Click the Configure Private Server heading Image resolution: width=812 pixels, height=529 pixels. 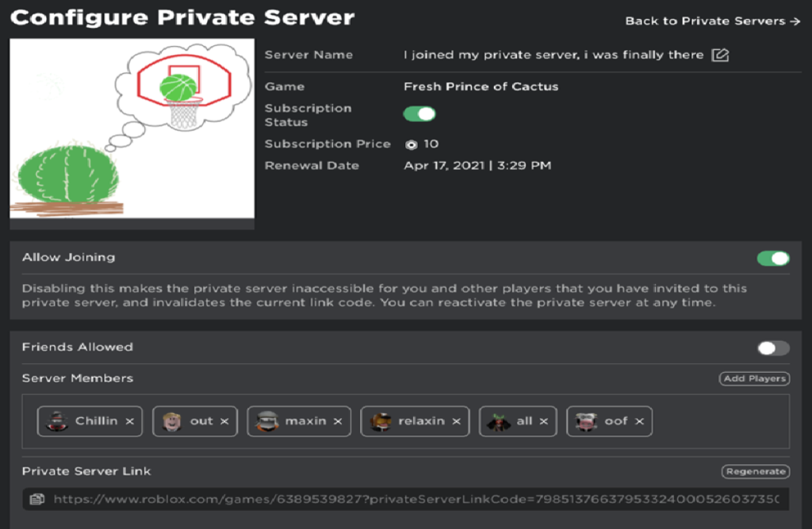tap(182, 17)
